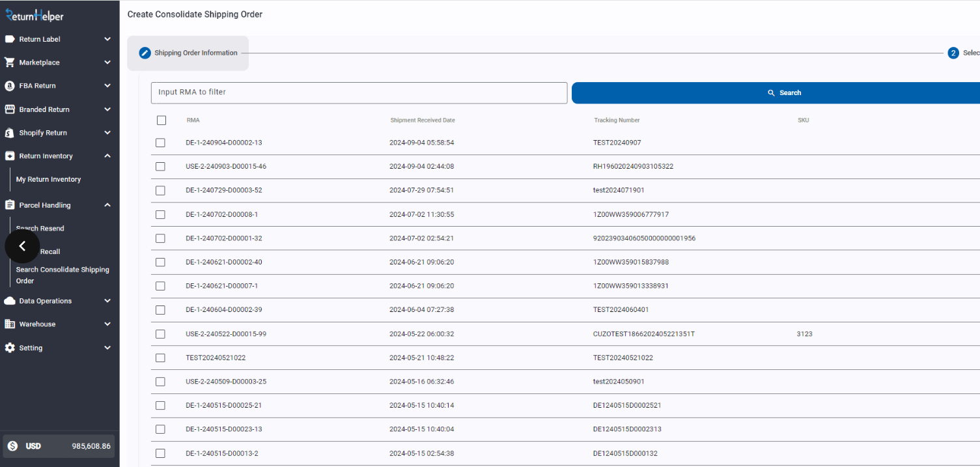Click the pencil icon for Shipping Order Information
The image size is (980, 467).
pos(145,53)
